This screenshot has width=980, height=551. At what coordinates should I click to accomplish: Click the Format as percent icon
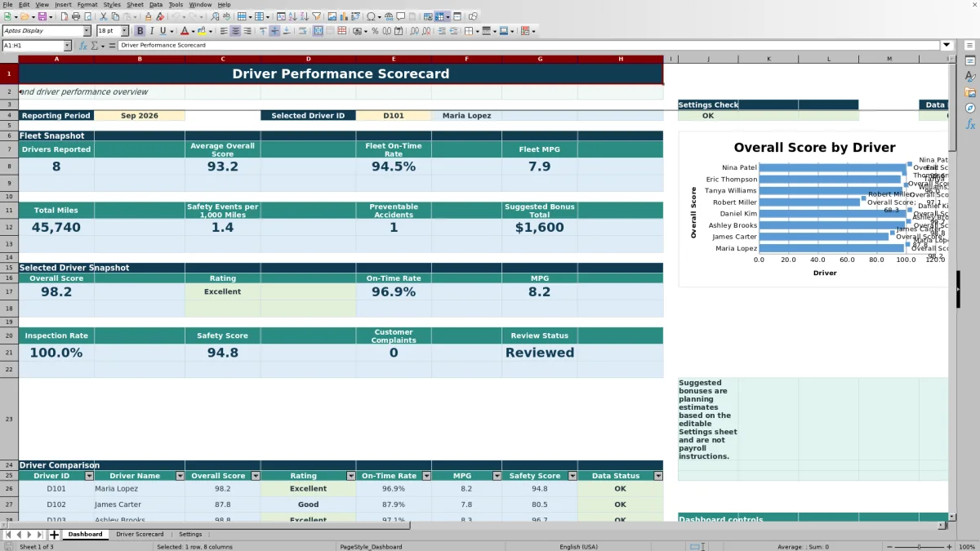pos(375,31)
